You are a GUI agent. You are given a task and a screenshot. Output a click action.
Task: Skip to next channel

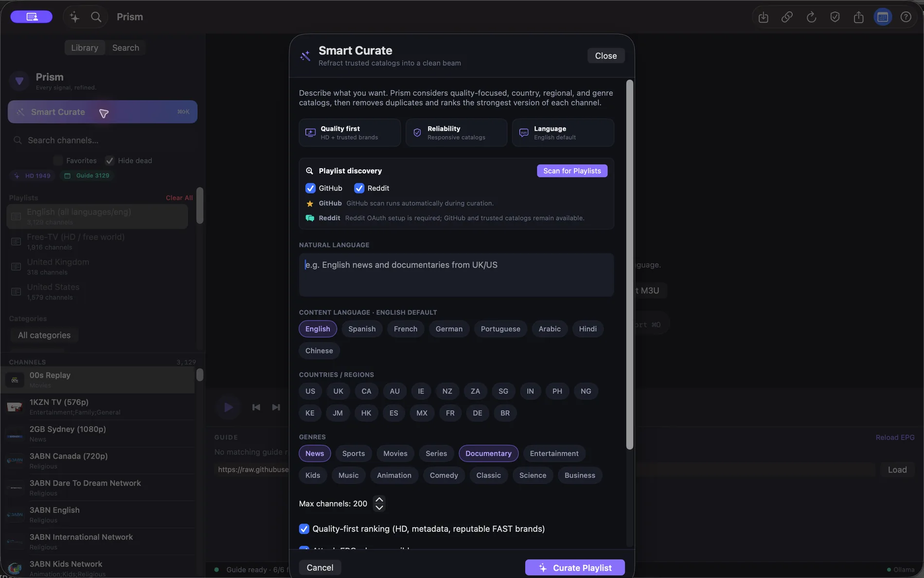tap(276, 407)
